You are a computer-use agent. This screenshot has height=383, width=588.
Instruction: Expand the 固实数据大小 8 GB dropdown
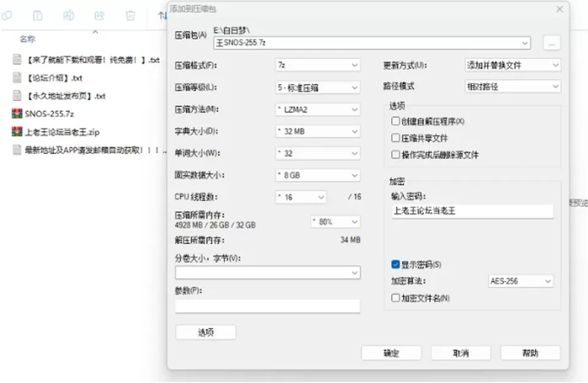click(x=318, y=175)
